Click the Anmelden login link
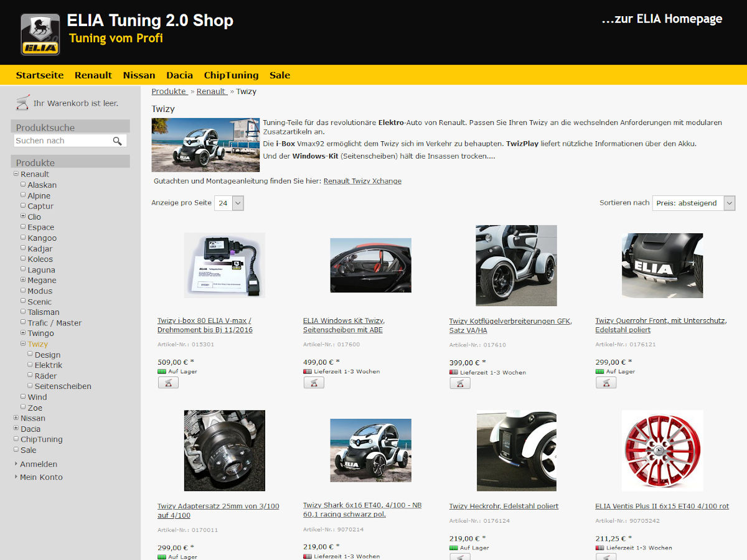The height and width of the screenshot is (560, 747). click(x=39, y=464)
